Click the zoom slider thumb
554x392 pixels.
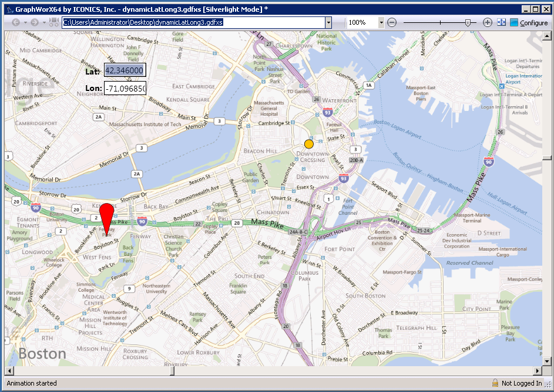[x=468, y=22]
